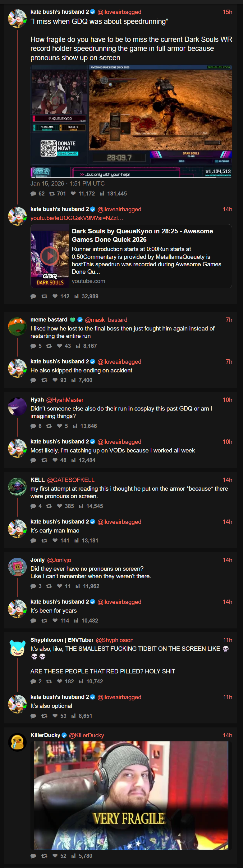Reply to Hyah's cosplay run tweet
Screen dimensions: 243x868
[33, 426]
